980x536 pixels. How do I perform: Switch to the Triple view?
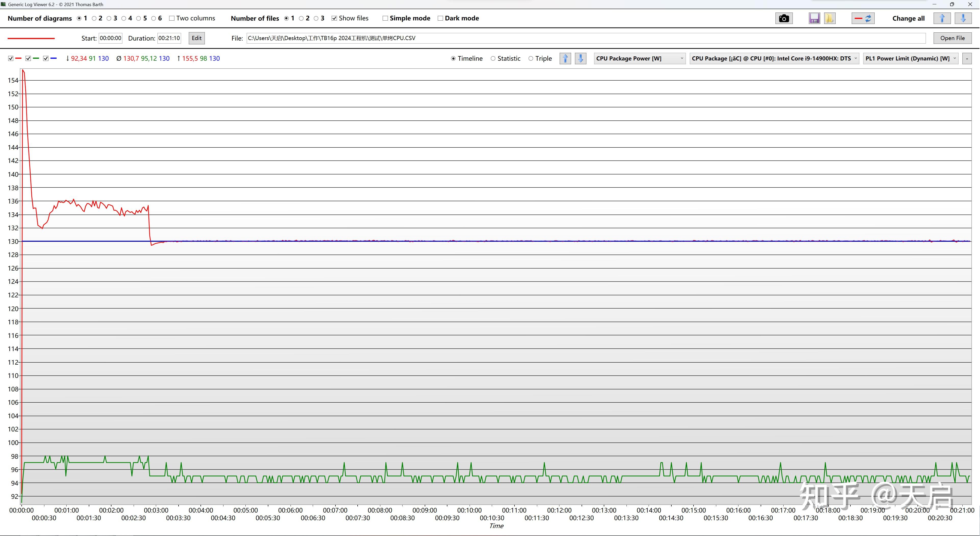coord(531,59)
